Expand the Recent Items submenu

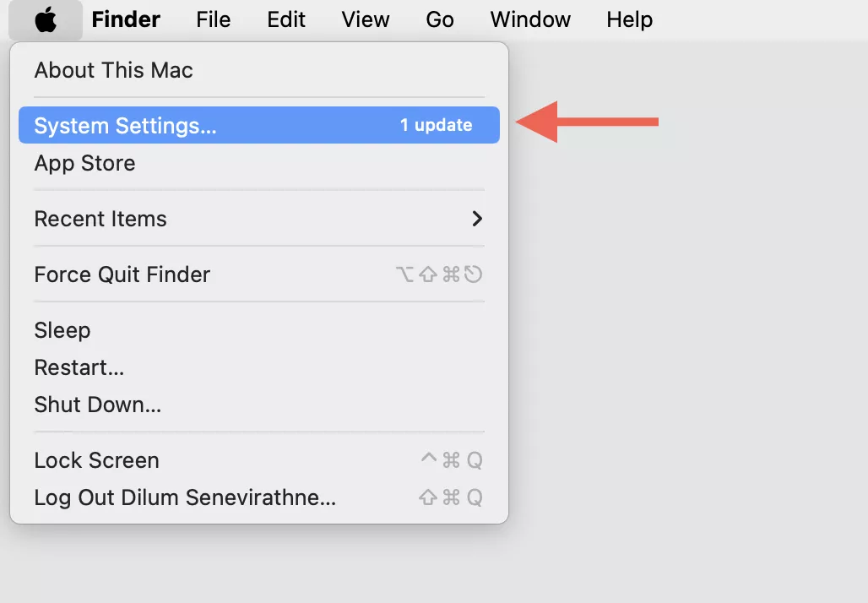pyautogui.click(x=259, y=219)
